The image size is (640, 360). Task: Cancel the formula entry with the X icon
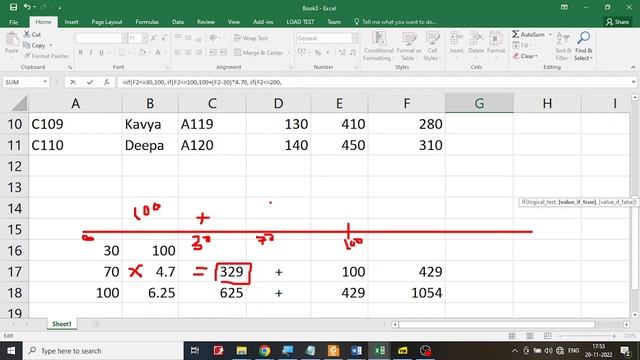pos(73,82)
